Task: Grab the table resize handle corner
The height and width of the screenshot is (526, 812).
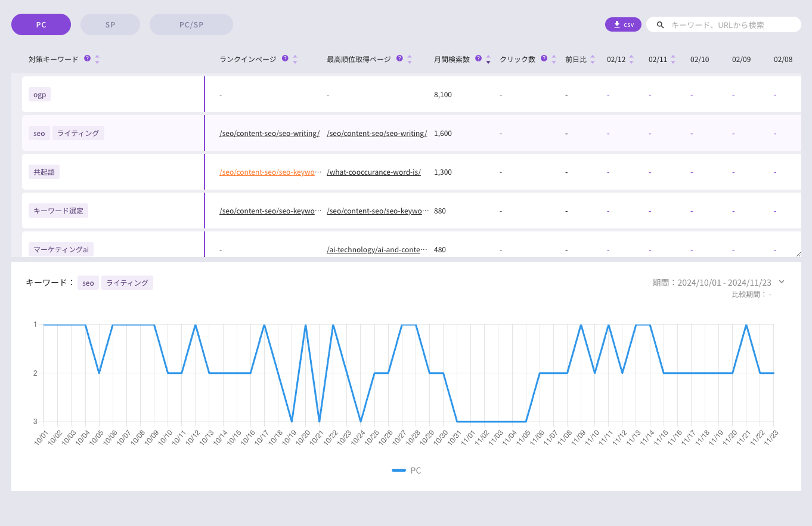Action: click(798, 253)
